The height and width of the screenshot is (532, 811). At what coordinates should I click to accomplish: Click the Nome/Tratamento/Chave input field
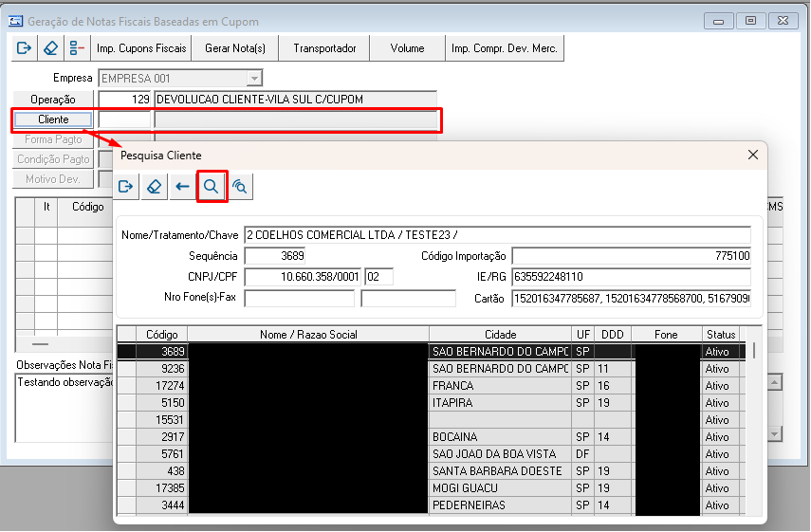tap(497, 235)
